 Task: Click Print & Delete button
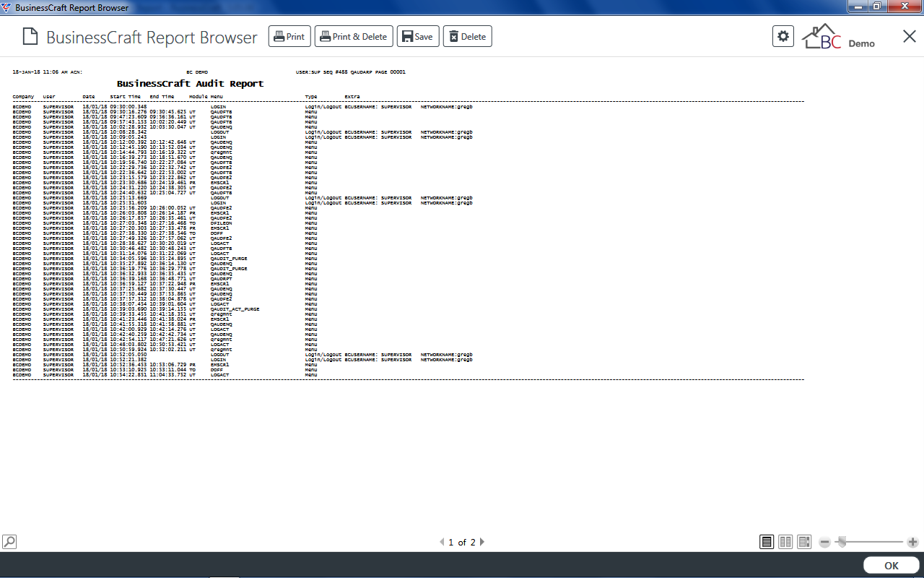click(354, 37)
